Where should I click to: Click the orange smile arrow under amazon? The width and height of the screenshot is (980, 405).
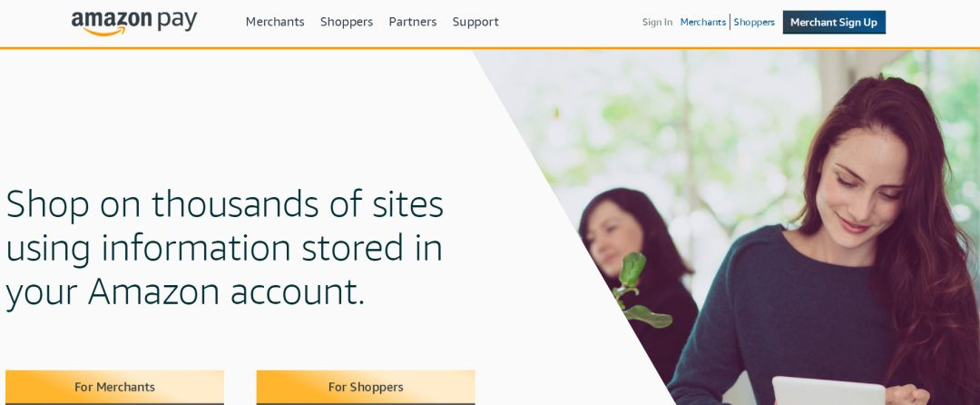tap(104, 31)
